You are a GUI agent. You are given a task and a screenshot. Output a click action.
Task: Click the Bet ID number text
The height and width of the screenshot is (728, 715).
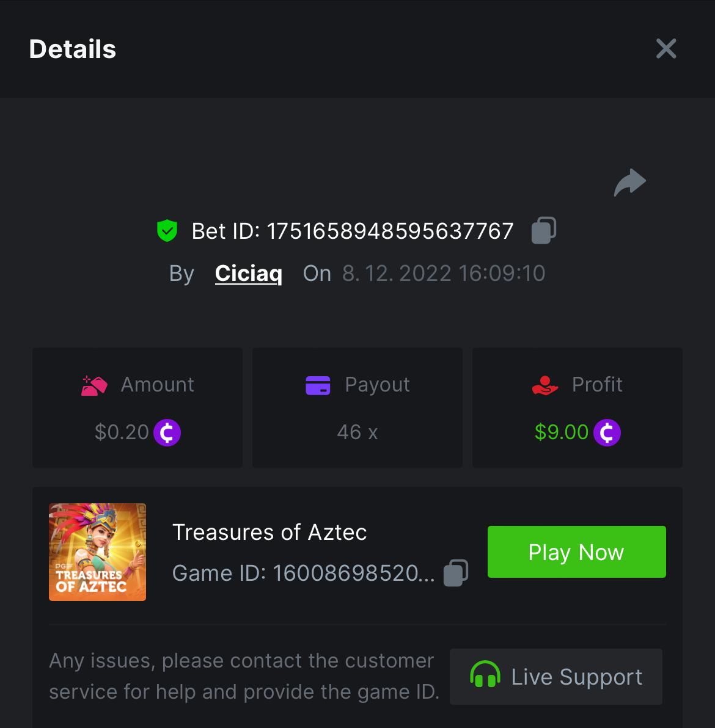(x=389, y=231)
